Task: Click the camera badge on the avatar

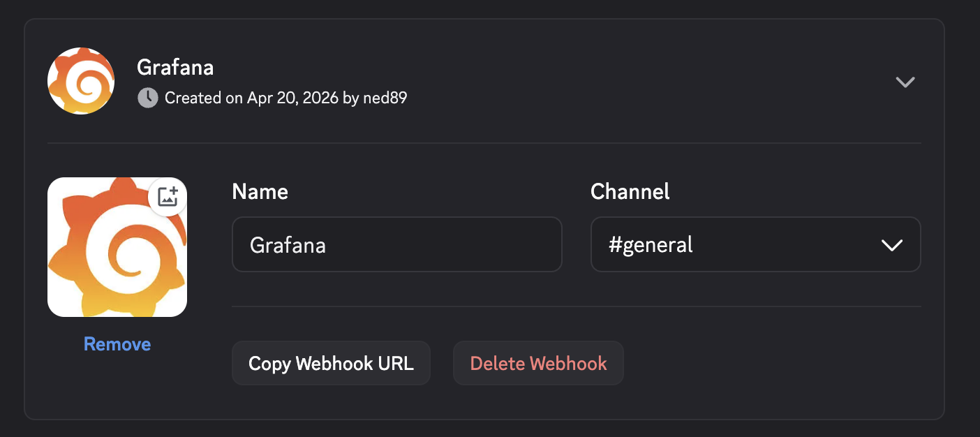Action: (168, 198)
